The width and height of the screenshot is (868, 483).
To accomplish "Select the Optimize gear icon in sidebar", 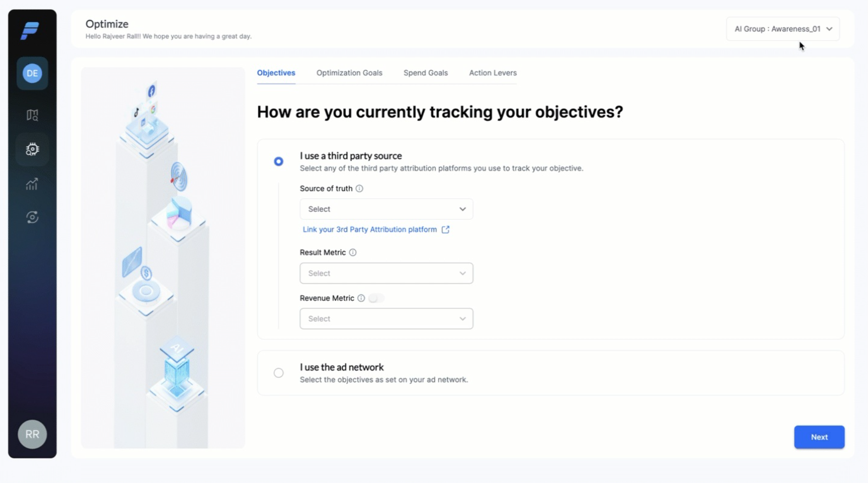I will (32, 149).
